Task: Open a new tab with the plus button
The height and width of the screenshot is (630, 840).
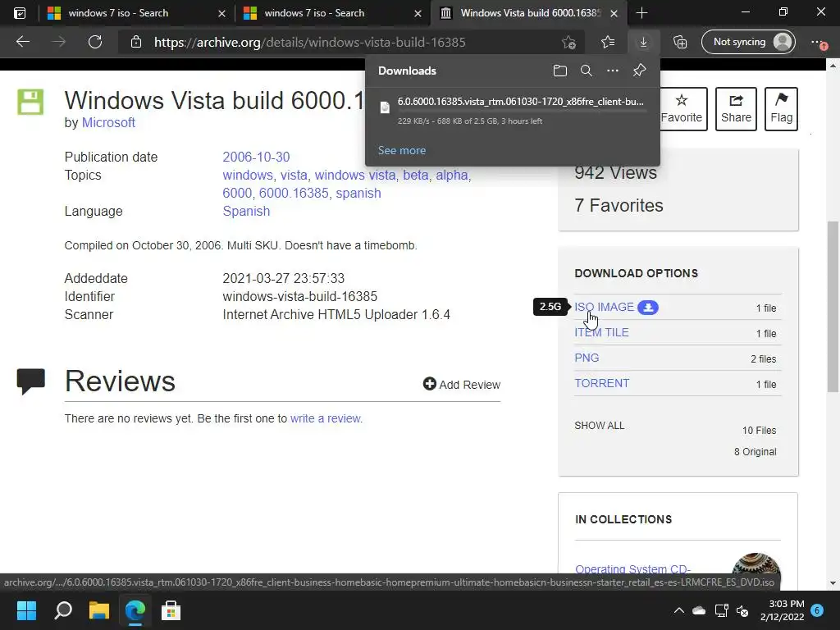Action: coord(641,13)
